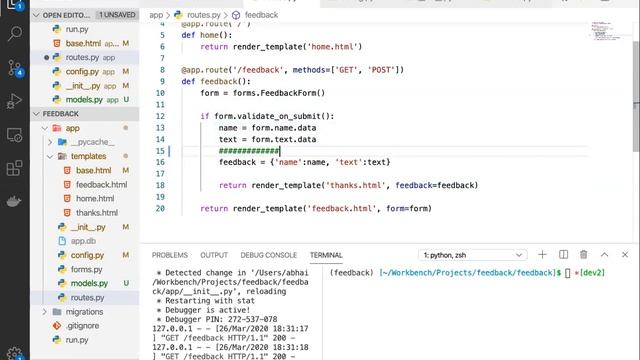The image size is (640, 360).
Task: Click HTML icon beside thanks.html
Action: point(67,213)
